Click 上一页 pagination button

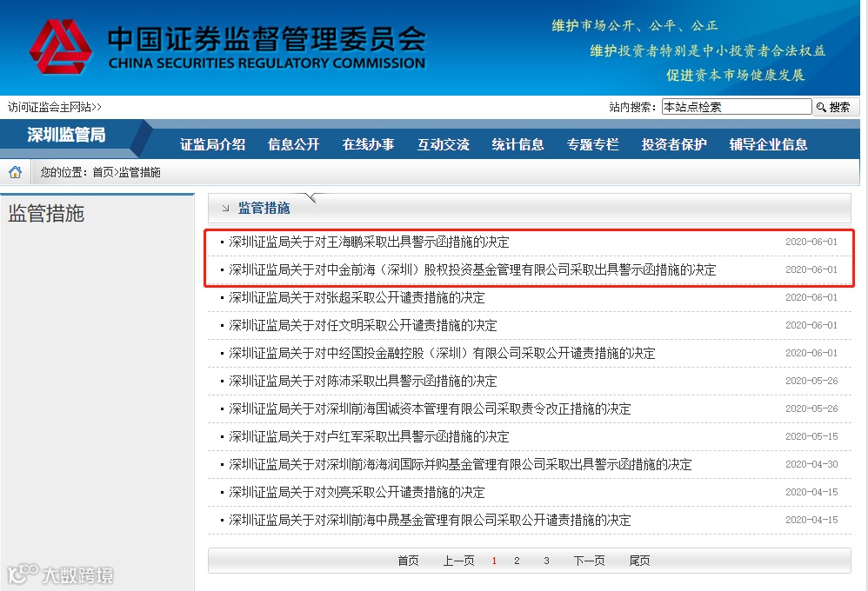coord(458,561)
